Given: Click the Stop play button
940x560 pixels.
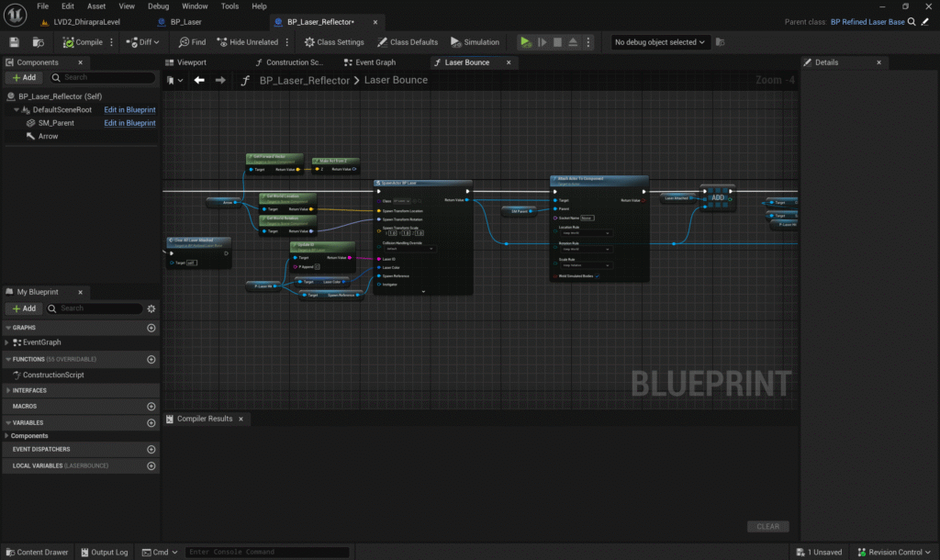Looking at the screenshot, I should coord(557,42).
